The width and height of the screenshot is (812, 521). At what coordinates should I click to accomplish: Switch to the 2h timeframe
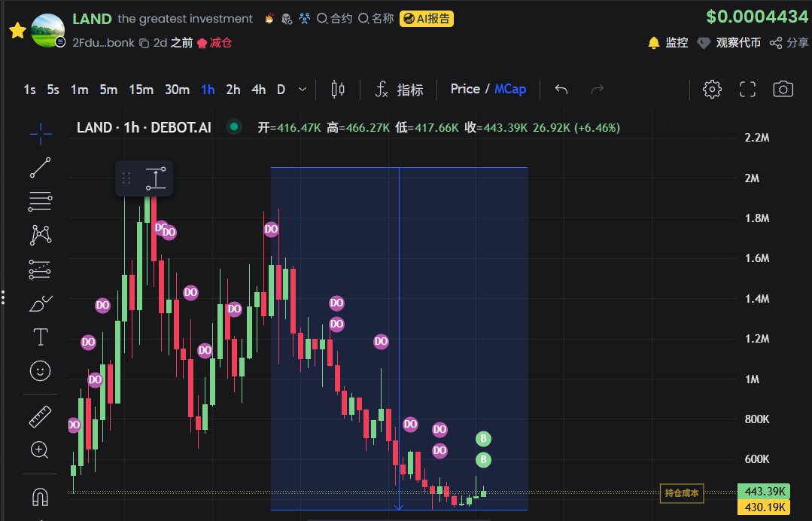(x=233, y=90)
